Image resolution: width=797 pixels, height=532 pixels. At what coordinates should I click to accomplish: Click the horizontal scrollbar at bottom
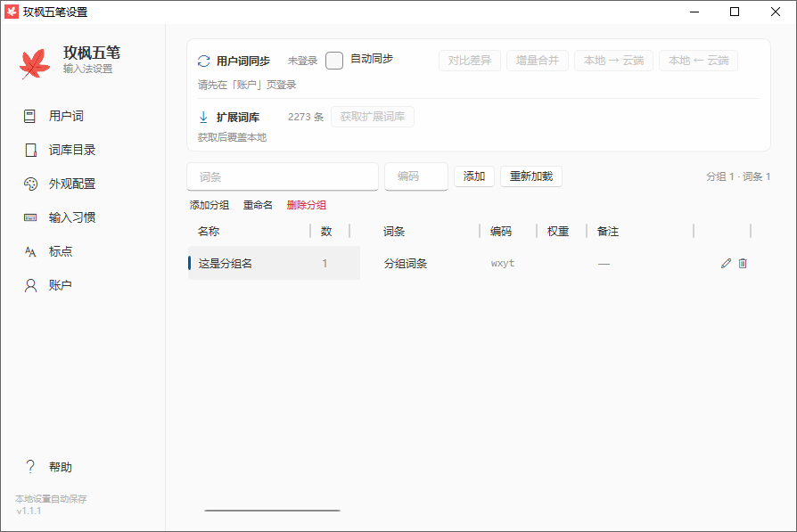(x=273, y=510)
